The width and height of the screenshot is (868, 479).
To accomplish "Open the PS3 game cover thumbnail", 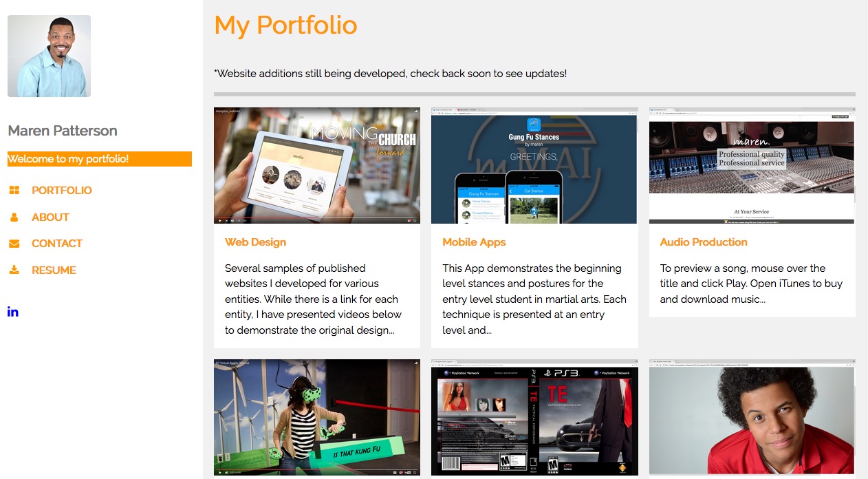I will click(x=534, y=418).
